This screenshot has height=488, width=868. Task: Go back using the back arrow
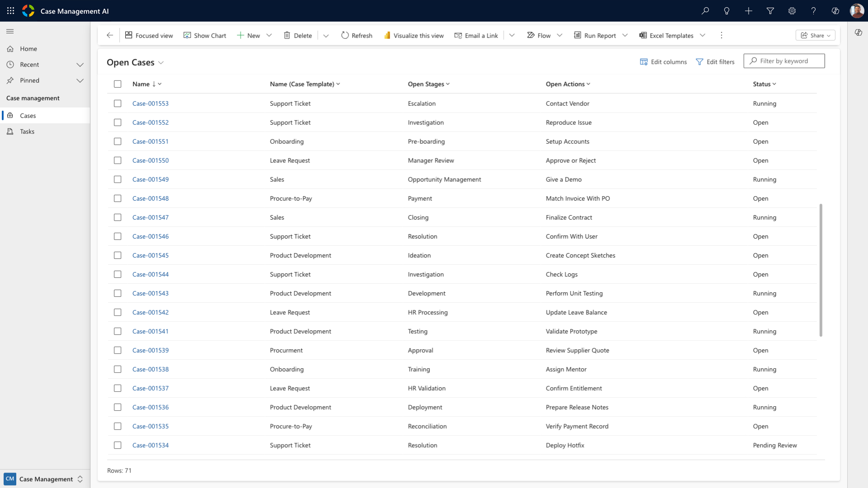pos(110,35)
